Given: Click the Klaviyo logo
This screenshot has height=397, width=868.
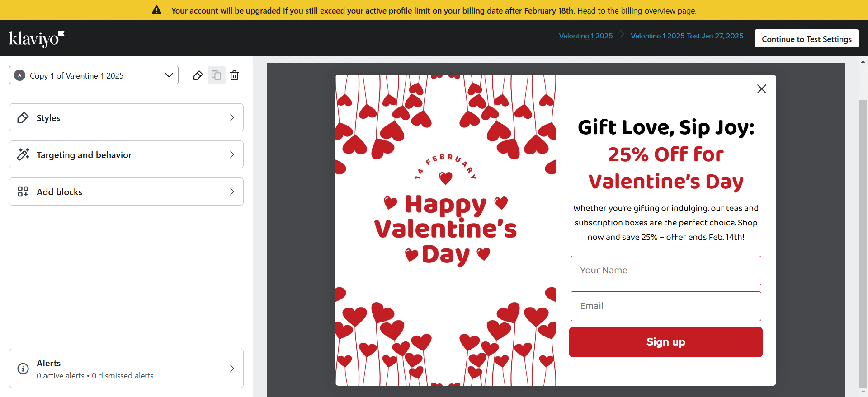Looking at the screenshot, I should [37, 39].
